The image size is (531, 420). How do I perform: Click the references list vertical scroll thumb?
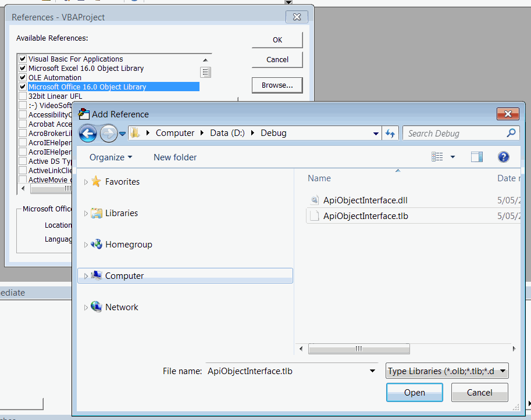205,73
